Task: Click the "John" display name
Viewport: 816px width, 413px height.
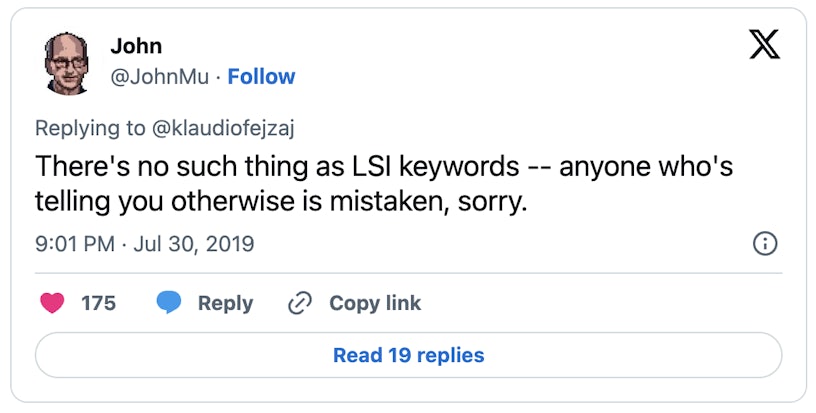Action: click(136, 46)
